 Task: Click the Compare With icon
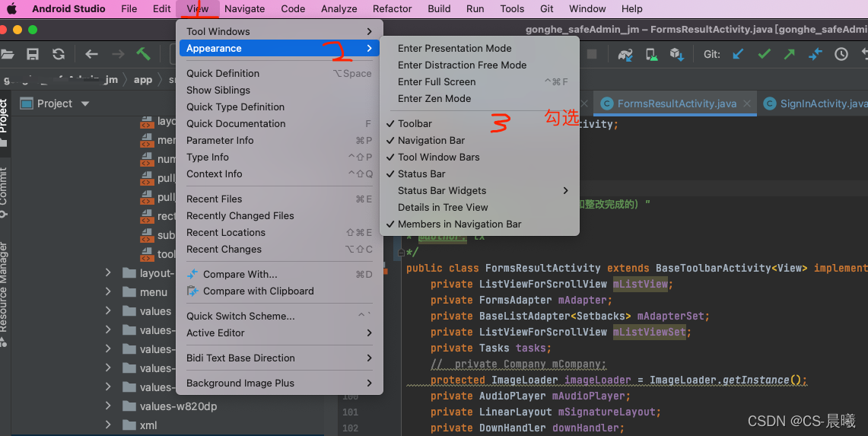point(192,274)
